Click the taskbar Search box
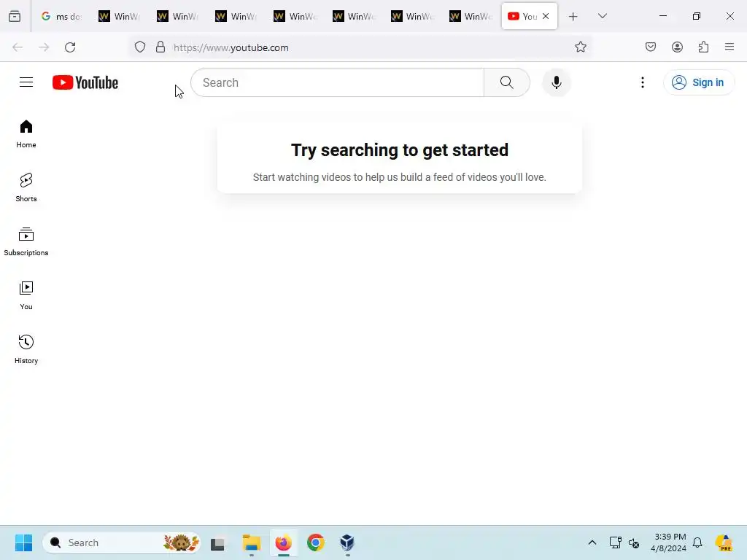Image resolution: width=747 pixels, height=560 pixels. pos(122,542)
